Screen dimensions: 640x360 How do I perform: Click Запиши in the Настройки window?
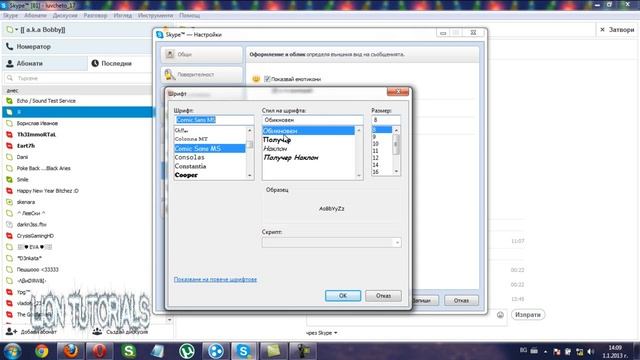[422, 300]
